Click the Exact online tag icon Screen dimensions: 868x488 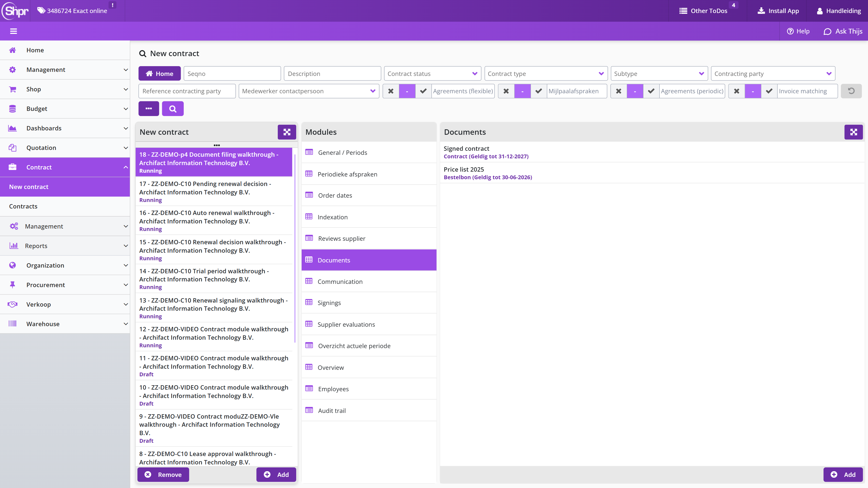pos(41,11)
